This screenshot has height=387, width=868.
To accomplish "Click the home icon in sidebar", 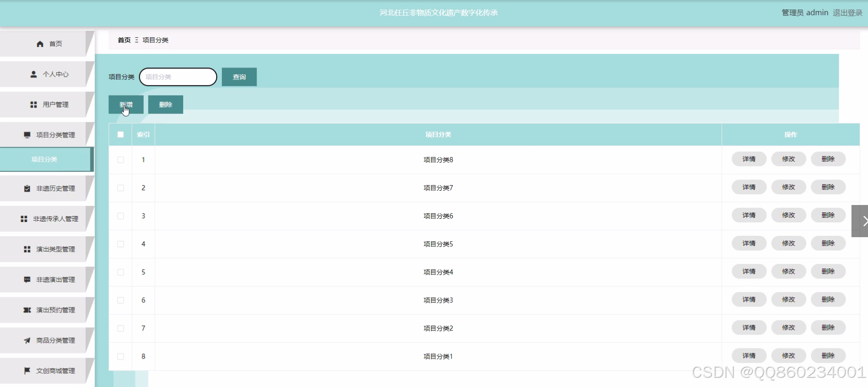I will pyautogui.click(x=40, y=44).
